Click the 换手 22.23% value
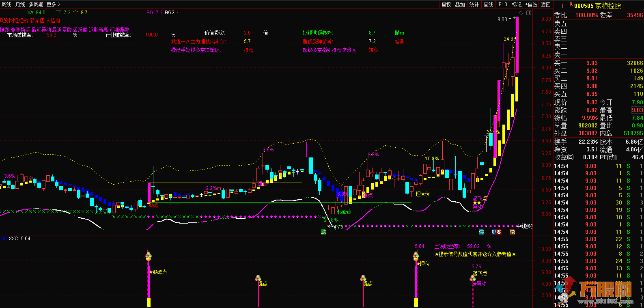The image size is (644, 308). (588, 142)
